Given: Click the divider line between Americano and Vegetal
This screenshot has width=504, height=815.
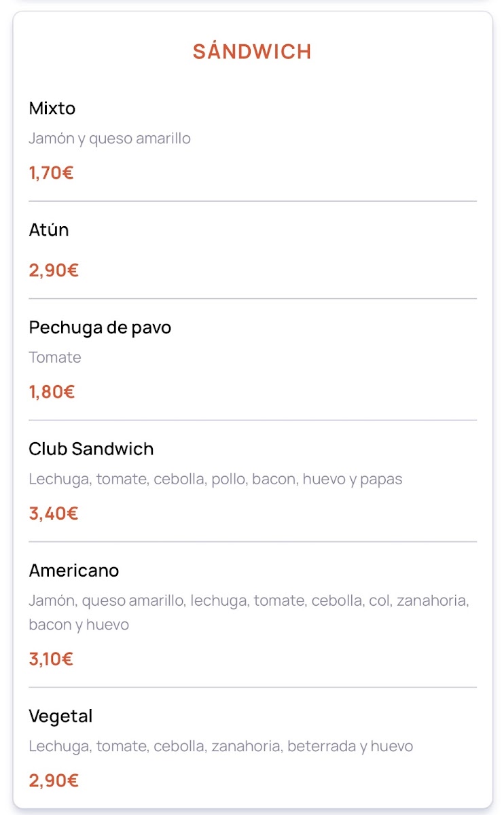Looking at the screenshot, I should [x=252, y=687].
